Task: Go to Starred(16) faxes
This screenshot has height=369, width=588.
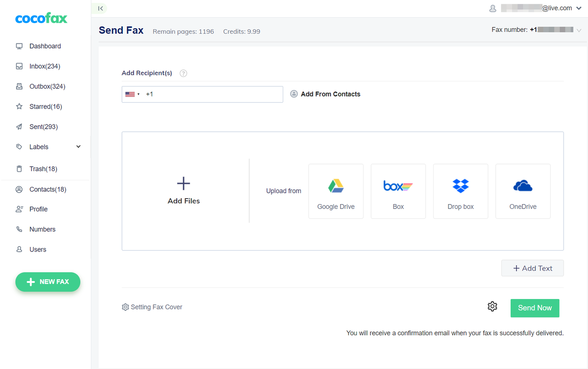Action: pos(46,106)
